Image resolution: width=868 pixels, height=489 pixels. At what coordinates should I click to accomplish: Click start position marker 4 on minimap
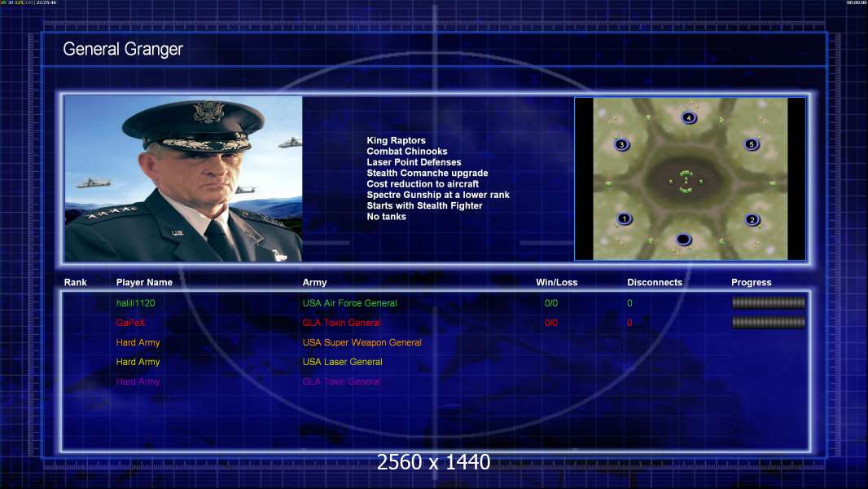point(689,117)
